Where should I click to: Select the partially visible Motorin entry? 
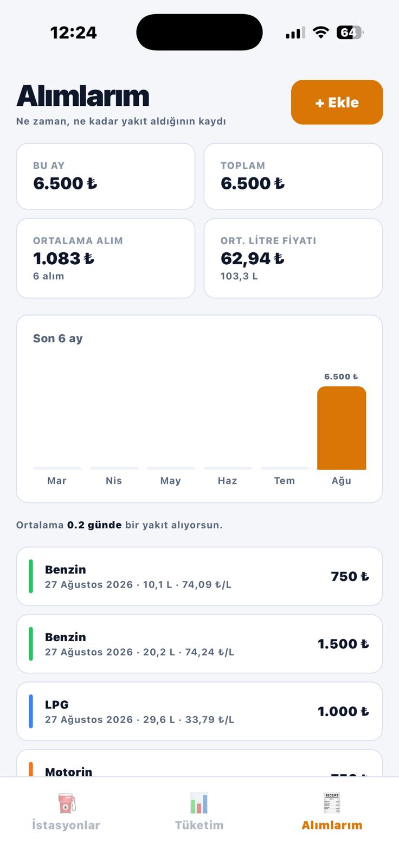200,763
